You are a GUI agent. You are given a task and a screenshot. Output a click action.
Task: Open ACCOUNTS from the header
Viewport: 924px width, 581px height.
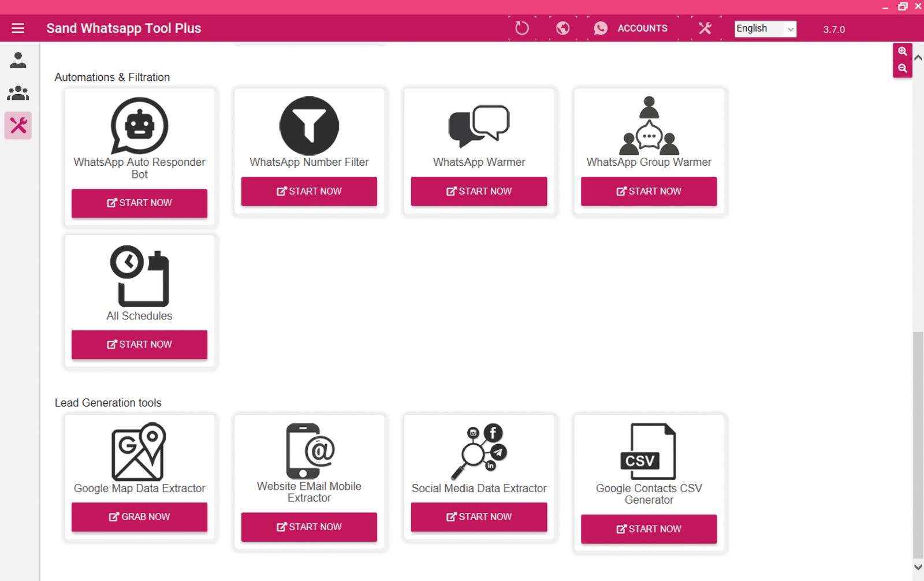click(632, 28)
